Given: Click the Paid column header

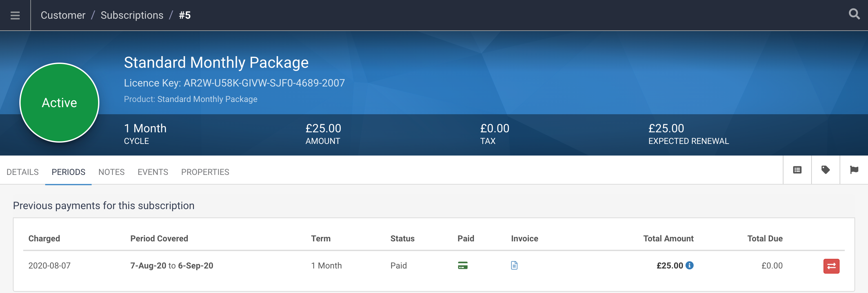Looking at the screenshot, I should pyautogui.click(x=466, y=238).
